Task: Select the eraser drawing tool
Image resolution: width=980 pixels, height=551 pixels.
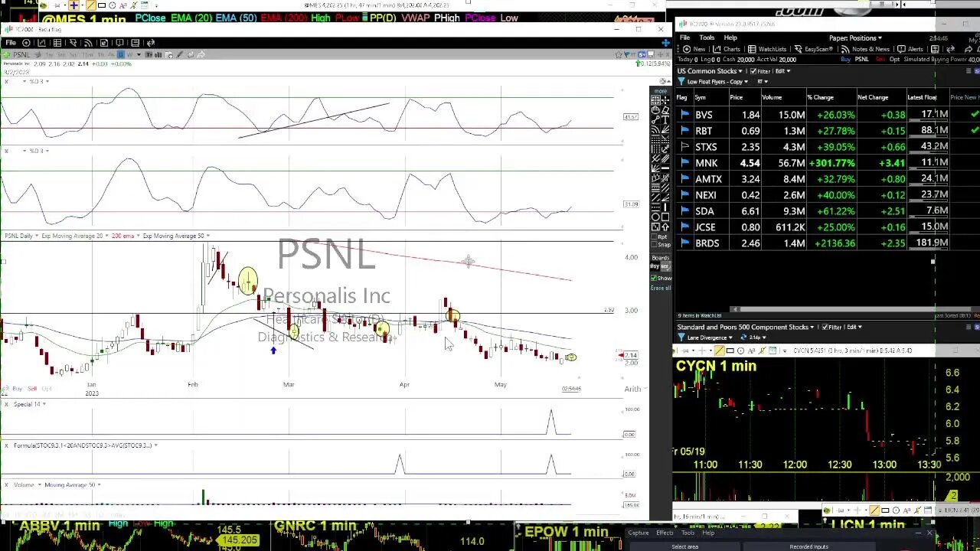Action: (665, 109)
